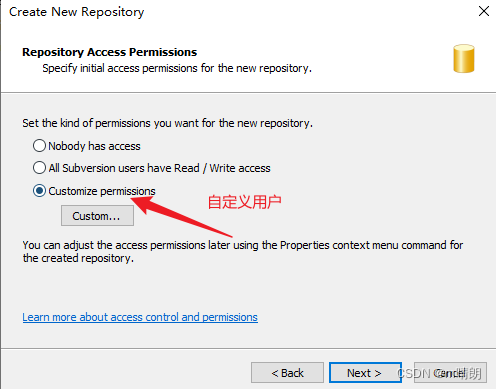Proceed with the Next > button
This screenshot has height=389, width=496.
[365, 373]
